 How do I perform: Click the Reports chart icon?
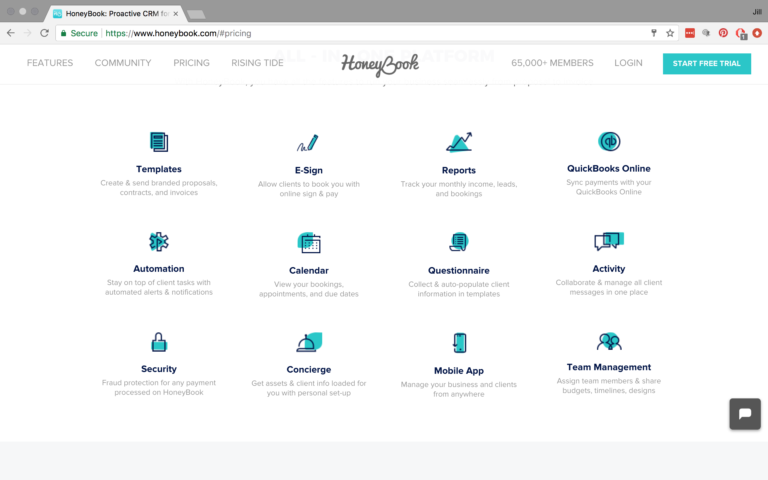459,142
